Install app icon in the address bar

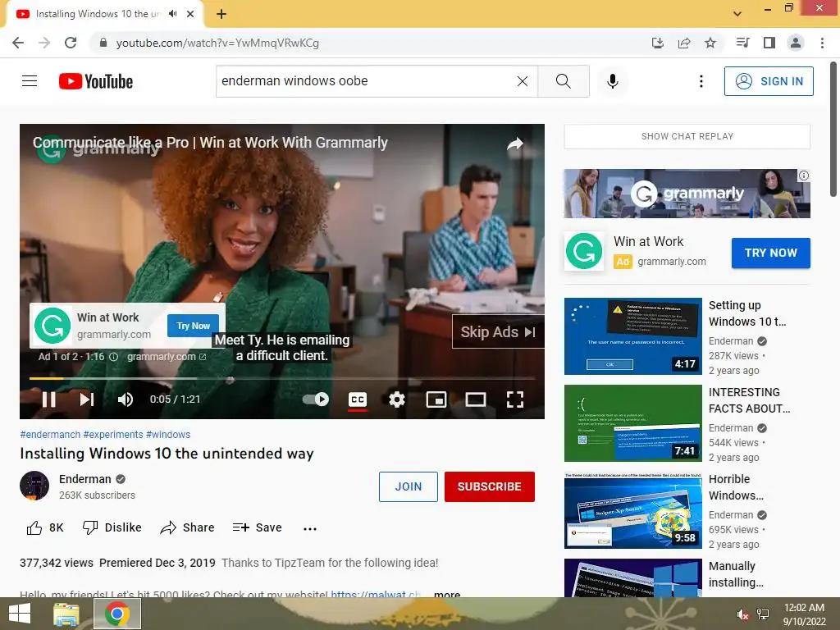coord(657,43)
